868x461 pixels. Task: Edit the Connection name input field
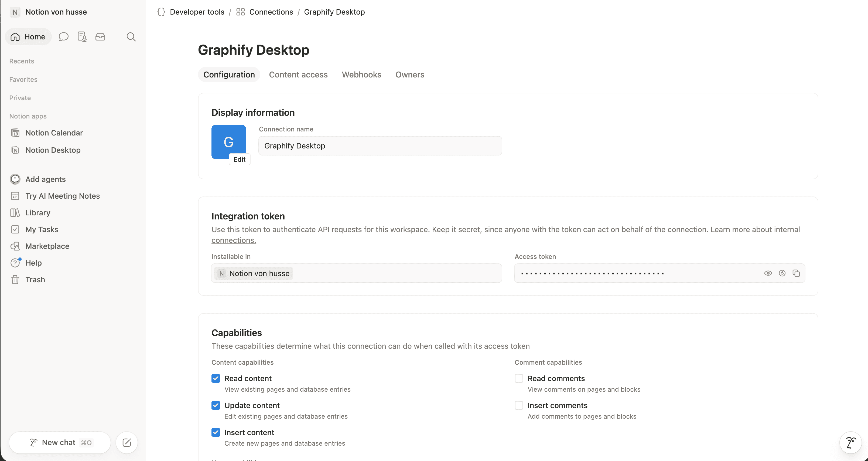[x=380, y=146]
